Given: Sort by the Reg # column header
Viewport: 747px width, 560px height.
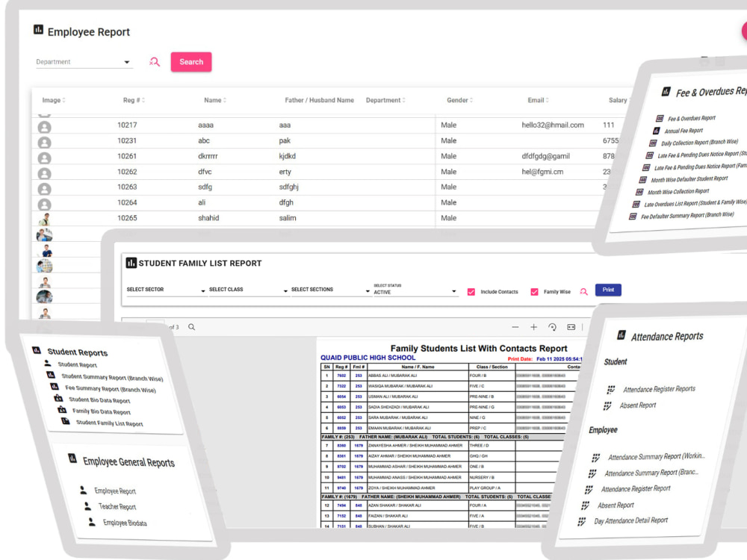Looking at the screenshot, I should (134, 100).
